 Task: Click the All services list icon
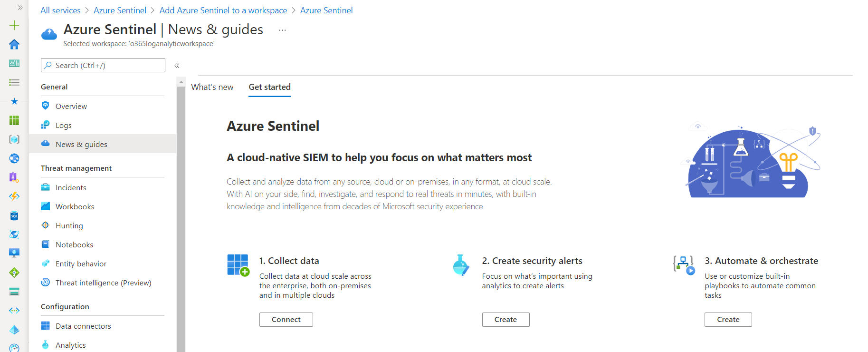pos(14,82)
